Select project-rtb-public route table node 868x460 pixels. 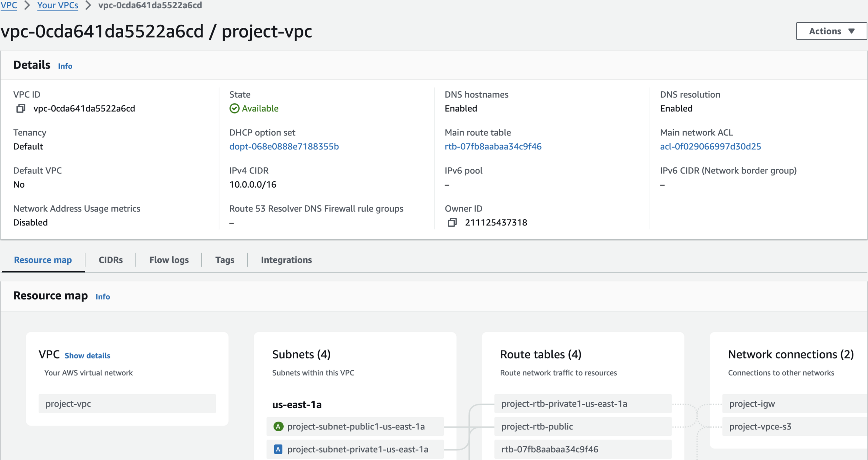click(537, 426)
